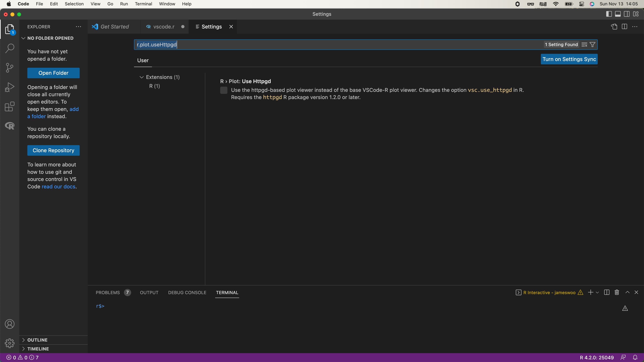
Task: Open the Source Control view
Action: 10,68
